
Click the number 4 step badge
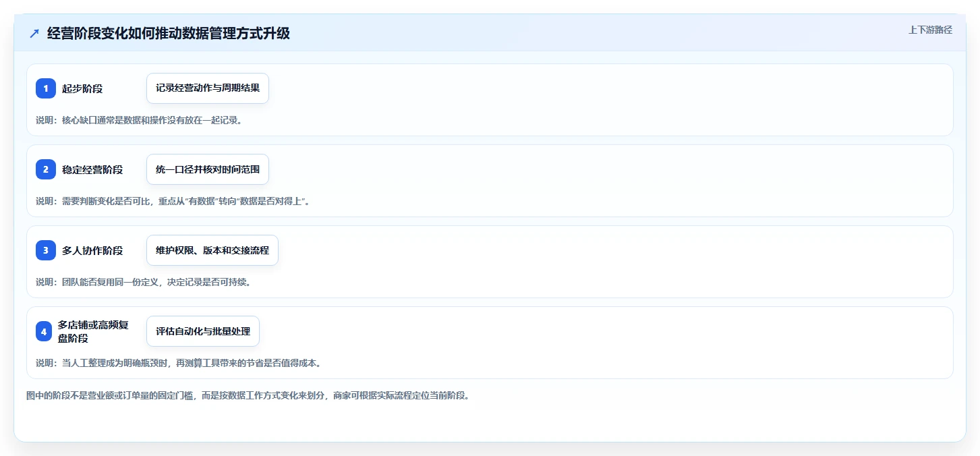[x=44, y=331]
